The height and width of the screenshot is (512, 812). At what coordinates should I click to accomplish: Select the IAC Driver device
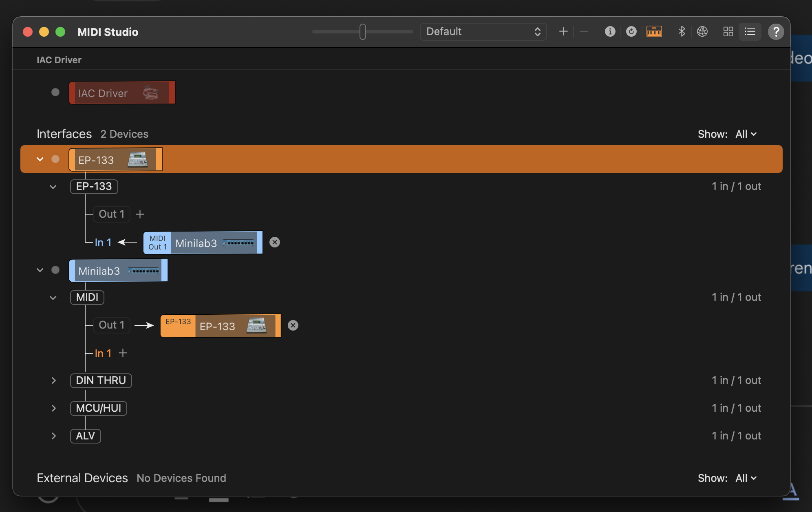pyautogui.click(x=122, y=93)
